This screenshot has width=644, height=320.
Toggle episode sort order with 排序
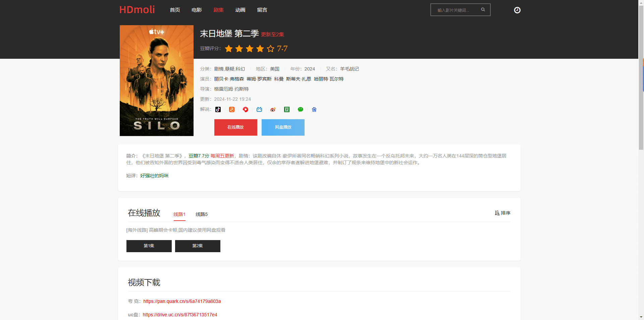(x=502, y=213)
